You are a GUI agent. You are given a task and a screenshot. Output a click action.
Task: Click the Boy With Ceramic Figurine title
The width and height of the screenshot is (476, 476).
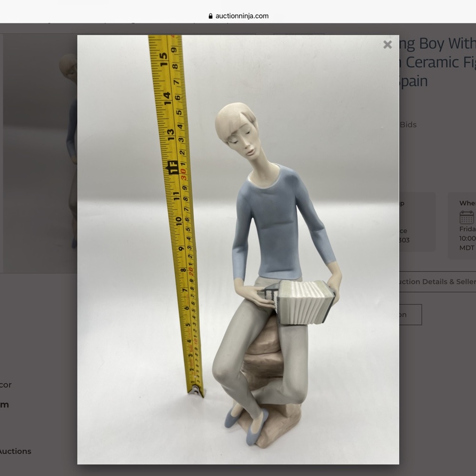tap(437, 62)
